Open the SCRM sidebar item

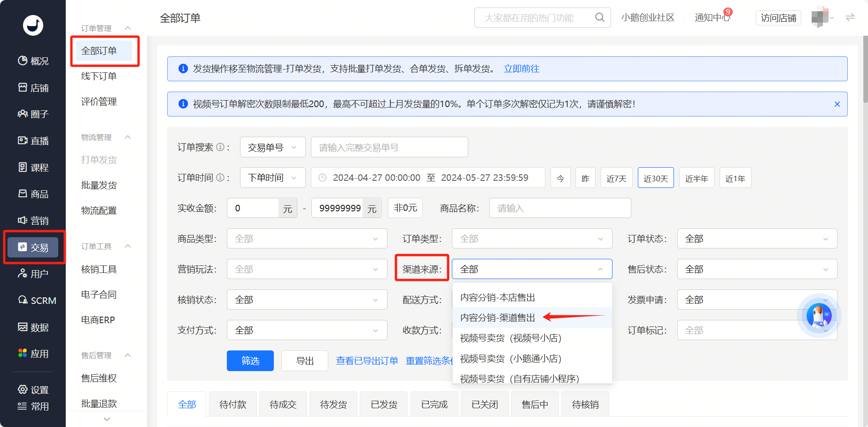tap(37, 301)
